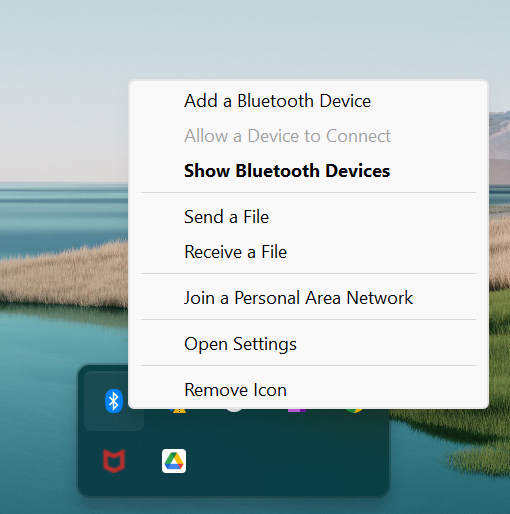Open the red McAfee shield icon
This screenshot has width=510, height=514.
114,461
